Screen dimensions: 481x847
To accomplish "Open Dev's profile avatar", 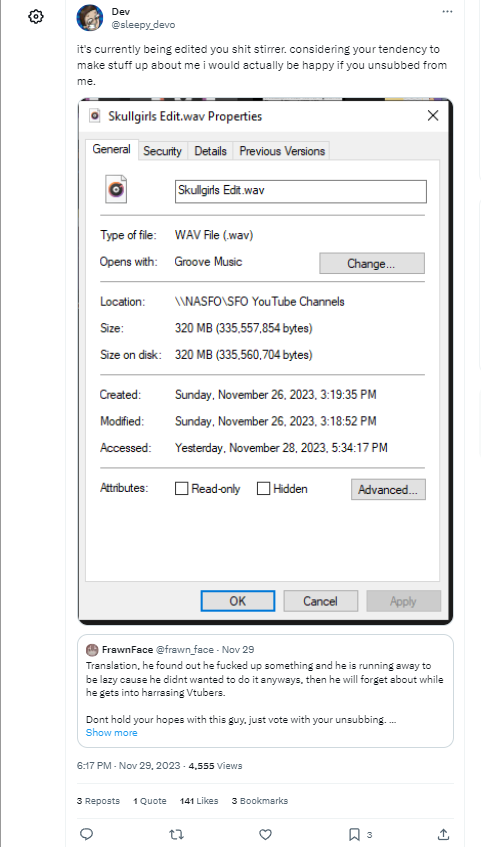I will pyautogui.click(x=90, y=18).
